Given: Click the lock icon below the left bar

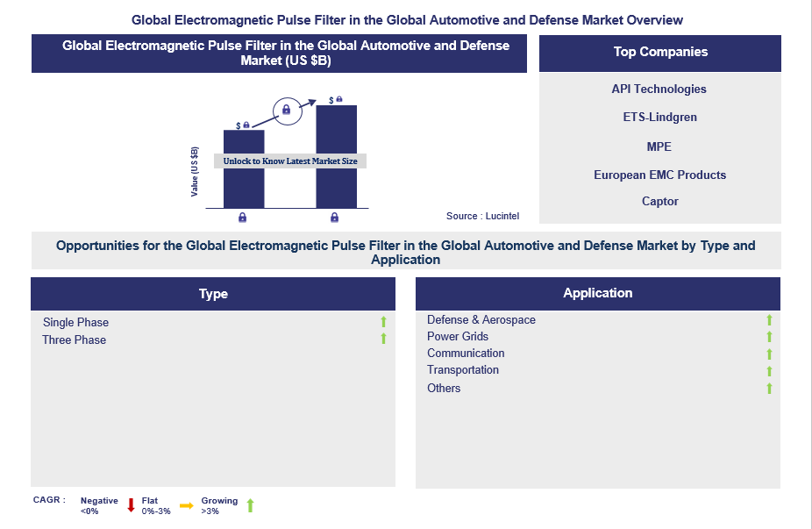Looking at the screenshot, I should pyautogui.click(x=243, y=218).
